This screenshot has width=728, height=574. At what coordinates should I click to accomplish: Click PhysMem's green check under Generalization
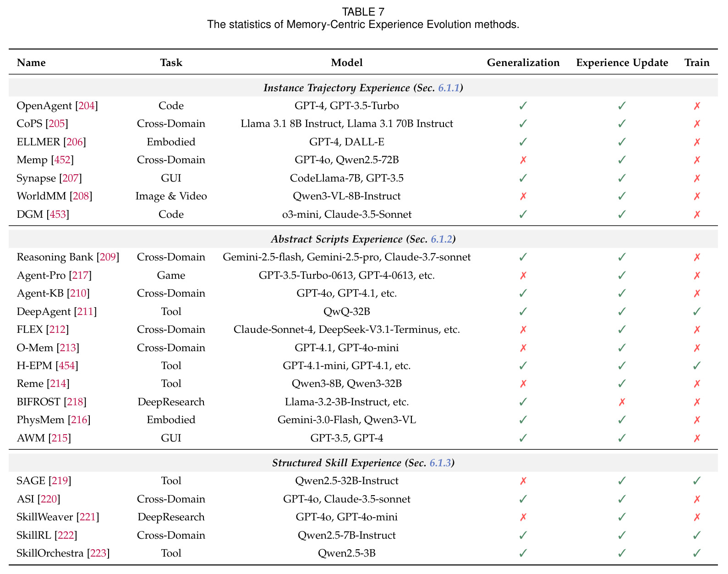(x=523, y=420)
